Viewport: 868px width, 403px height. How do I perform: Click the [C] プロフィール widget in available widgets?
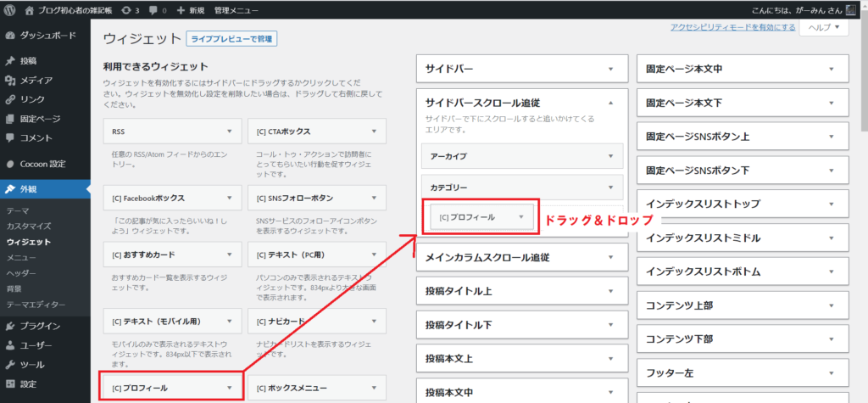(x=173, y=388)
